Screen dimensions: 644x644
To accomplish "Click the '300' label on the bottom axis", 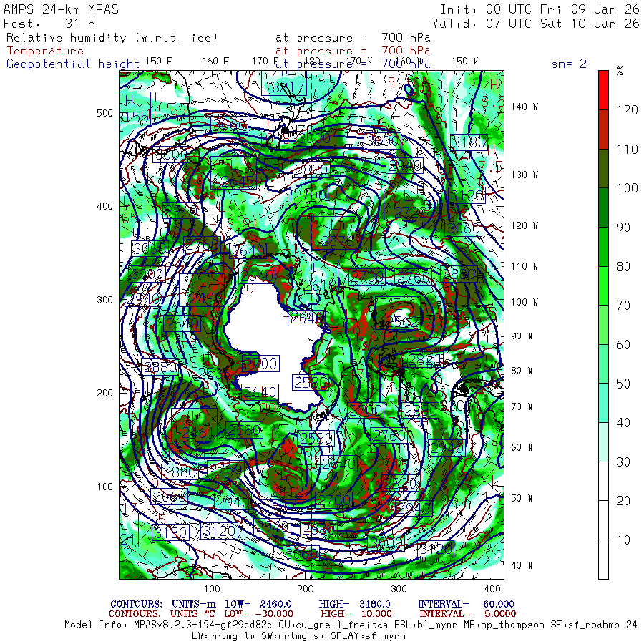I will coord(399,590).
